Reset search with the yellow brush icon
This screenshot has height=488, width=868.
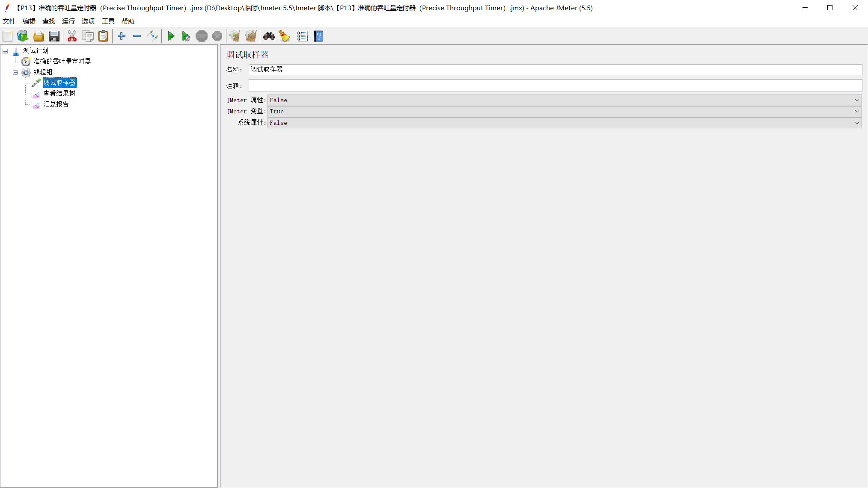(x=285, y=36)
